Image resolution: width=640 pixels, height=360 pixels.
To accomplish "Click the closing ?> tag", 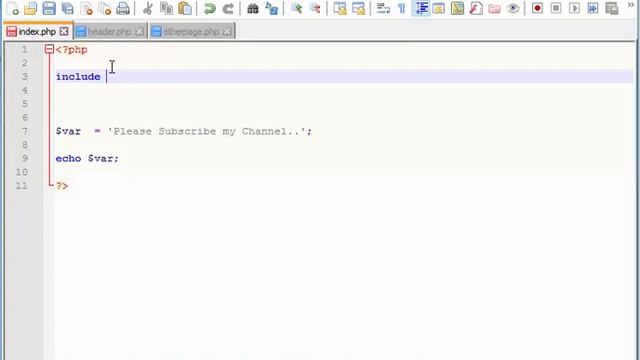I will tap(62, 186).
